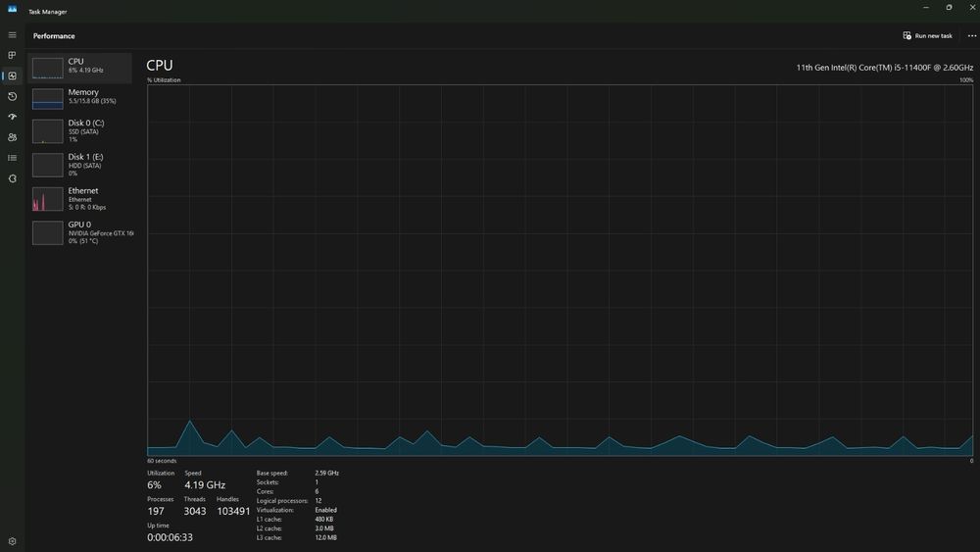The image size is (980, 552).
Task: Click the i5-11400F processor name text
Action: tap(884, 68)
